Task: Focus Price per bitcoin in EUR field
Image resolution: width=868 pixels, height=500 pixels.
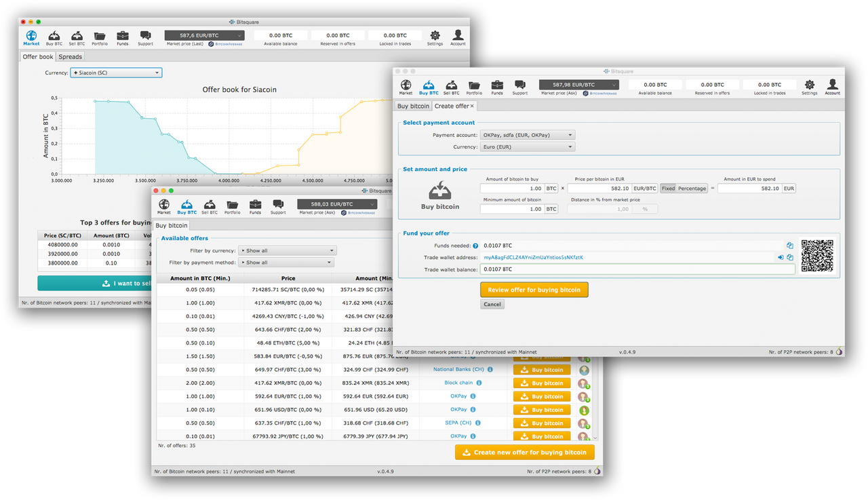Action: pyautogui.click(x=600, y=189)
